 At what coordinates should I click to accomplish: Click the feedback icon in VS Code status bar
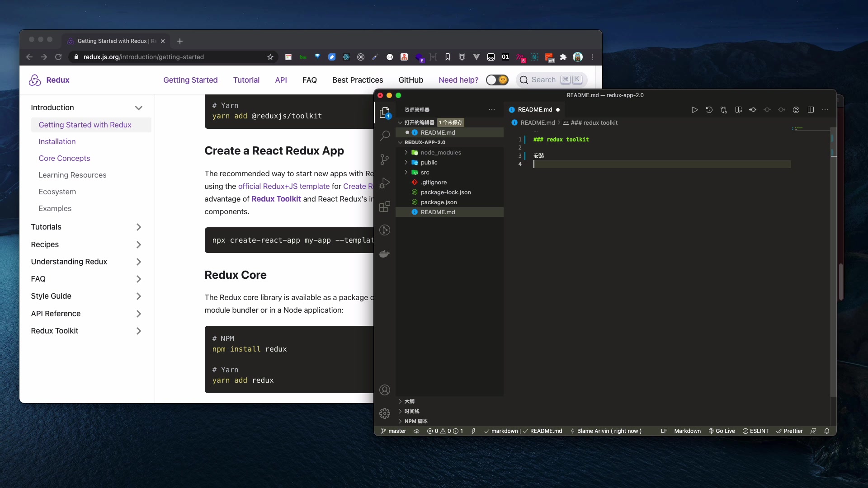coord(813,431)
